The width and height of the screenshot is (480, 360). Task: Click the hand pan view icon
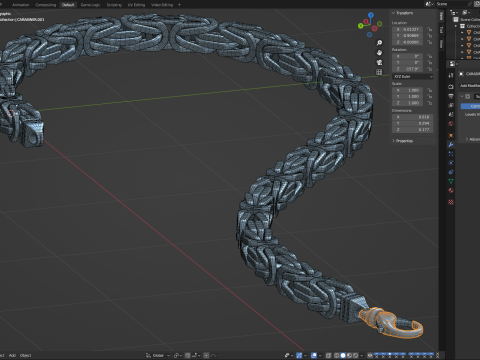tap(379, 53)
